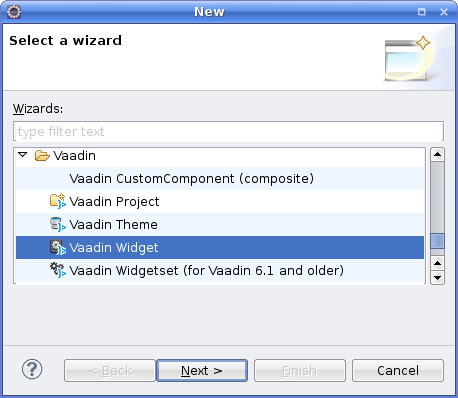The height and width of the screenshot is (398, 458).
Task: Click the scrollbar thumb in wizard list
Action: 437,241
